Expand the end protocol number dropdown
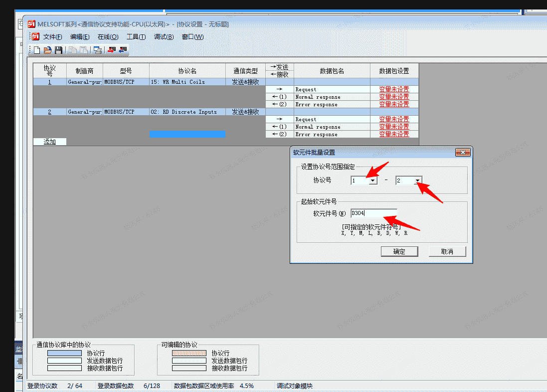547x392 pixels. pyautogui.click(x=417, y=181)
